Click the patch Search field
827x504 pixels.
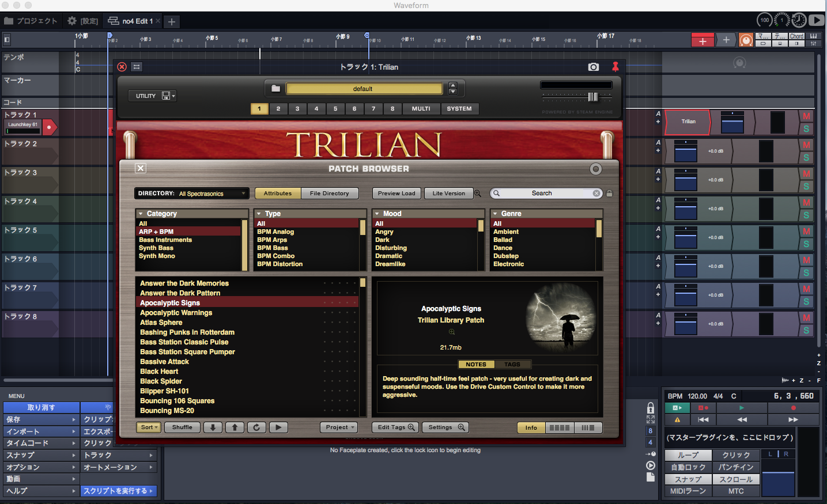pyautogui.click(x=546, y=194)
